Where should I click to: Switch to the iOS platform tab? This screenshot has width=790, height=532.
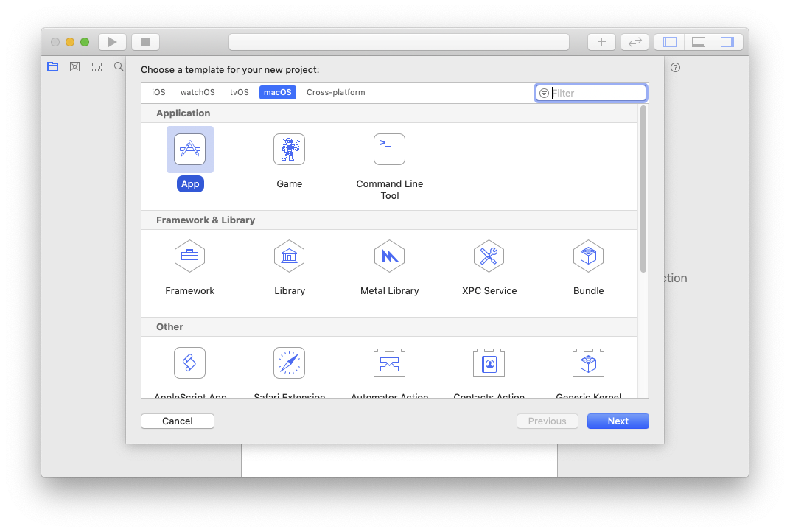(x=158, y=93)
